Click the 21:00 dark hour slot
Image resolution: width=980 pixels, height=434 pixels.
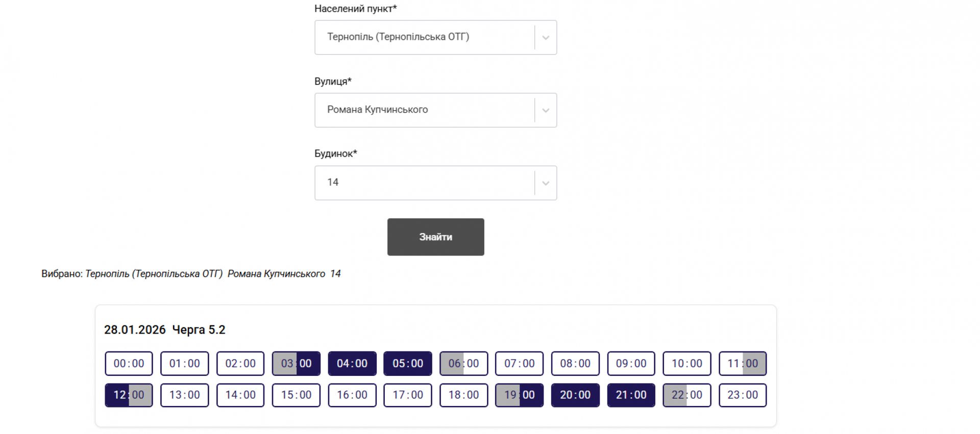(x=631, y=395)
